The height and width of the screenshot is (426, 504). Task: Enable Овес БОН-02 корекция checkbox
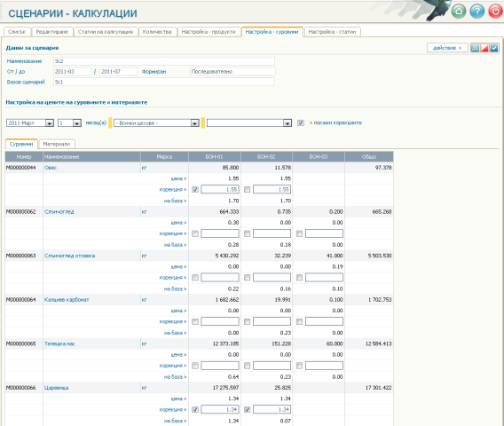(248, 189)
